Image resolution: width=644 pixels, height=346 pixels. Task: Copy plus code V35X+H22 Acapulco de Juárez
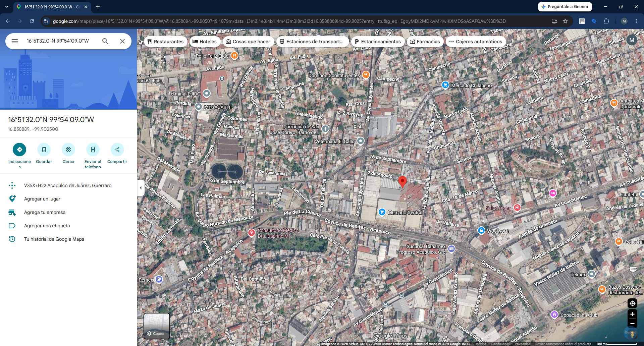(68, 185)
